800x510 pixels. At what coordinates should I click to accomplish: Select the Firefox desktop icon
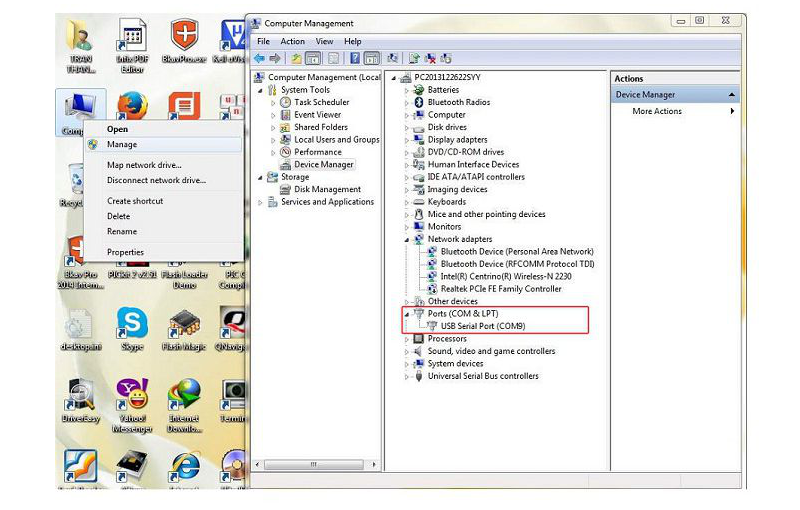(x=132, y=105)
